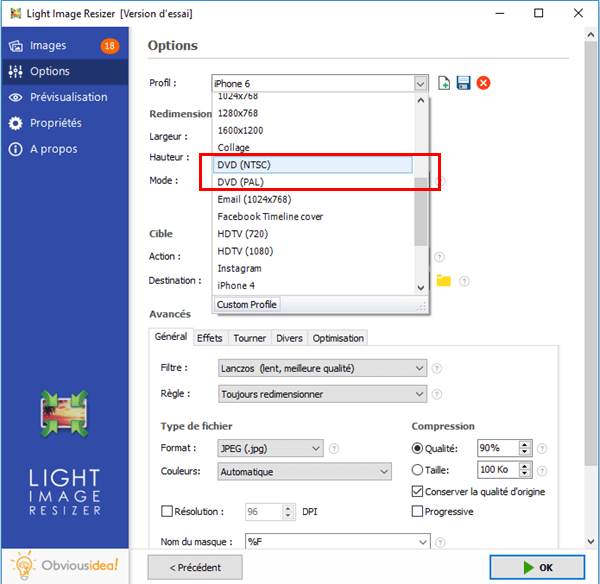Open the Règle Toujours redimensionner dropdown

pyautogui.click(x=322, y=394)
